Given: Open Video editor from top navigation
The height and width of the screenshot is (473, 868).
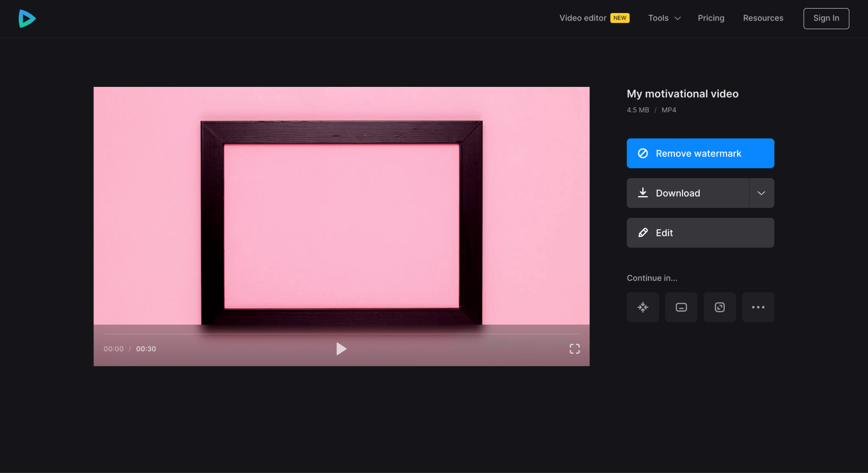Looking at the screenshot, I should click(x=583, y=18).
